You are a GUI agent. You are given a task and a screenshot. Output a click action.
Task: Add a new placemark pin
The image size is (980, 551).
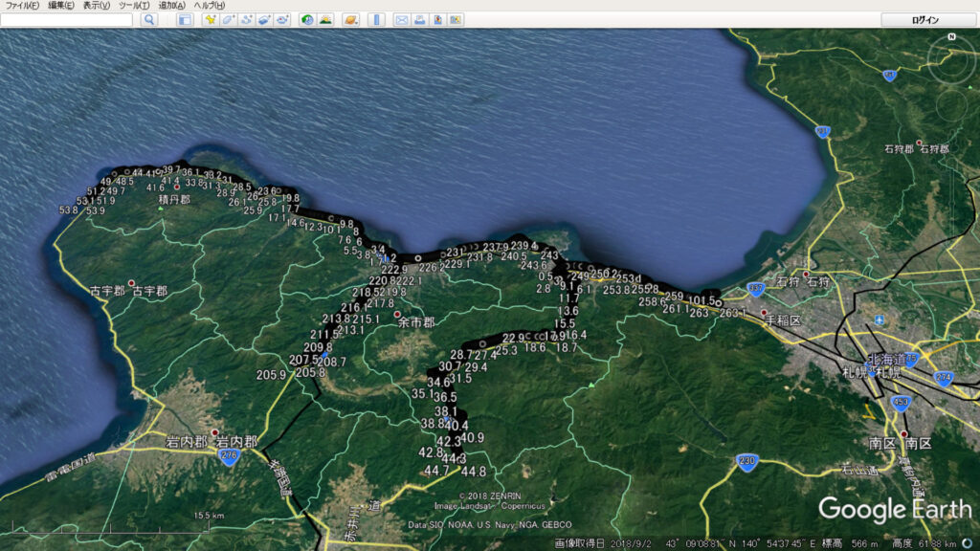point(209,19)
